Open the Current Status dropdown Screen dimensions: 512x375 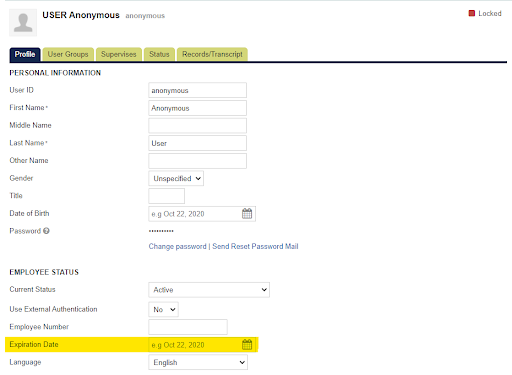209,290
